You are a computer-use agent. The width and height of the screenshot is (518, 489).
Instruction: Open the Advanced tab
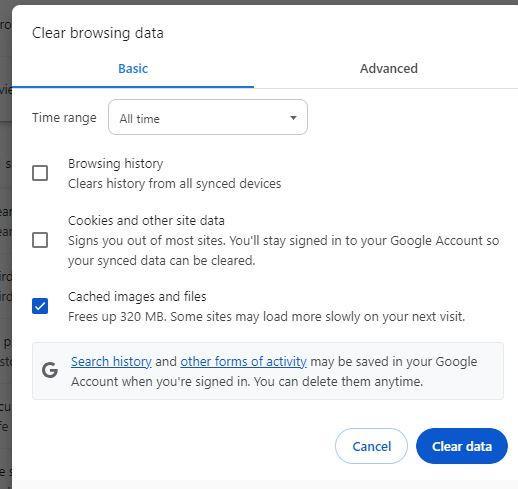pos(389,69)
